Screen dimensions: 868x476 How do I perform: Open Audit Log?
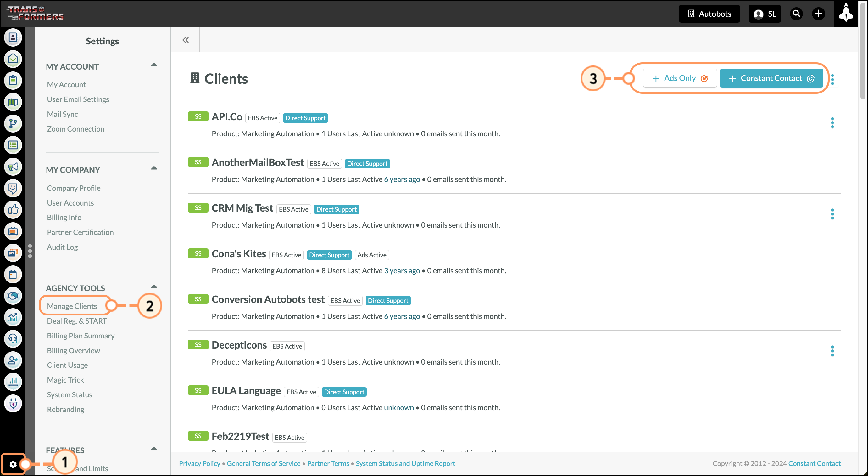pyautogui.click(x=62, y=247)
